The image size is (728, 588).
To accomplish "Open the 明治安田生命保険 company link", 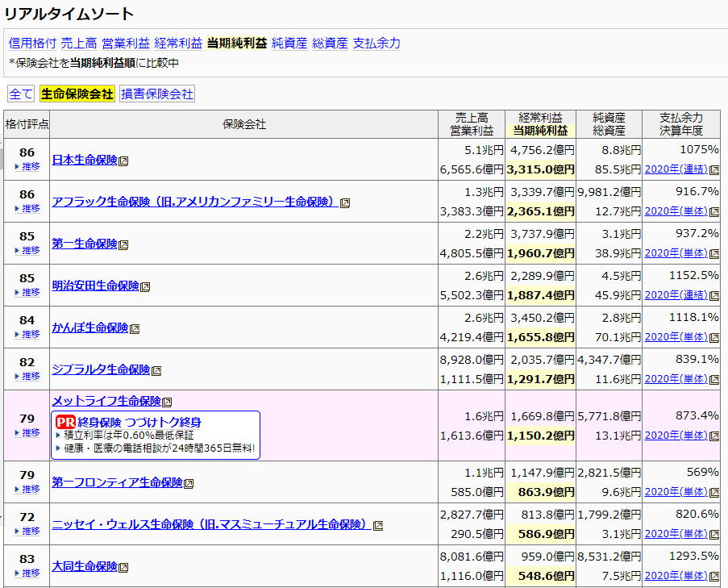I will tap(95, 286).
